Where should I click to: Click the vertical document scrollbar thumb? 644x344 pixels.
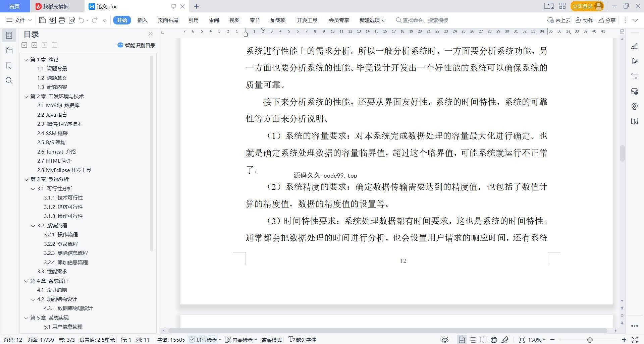click(x=622, y=153)
